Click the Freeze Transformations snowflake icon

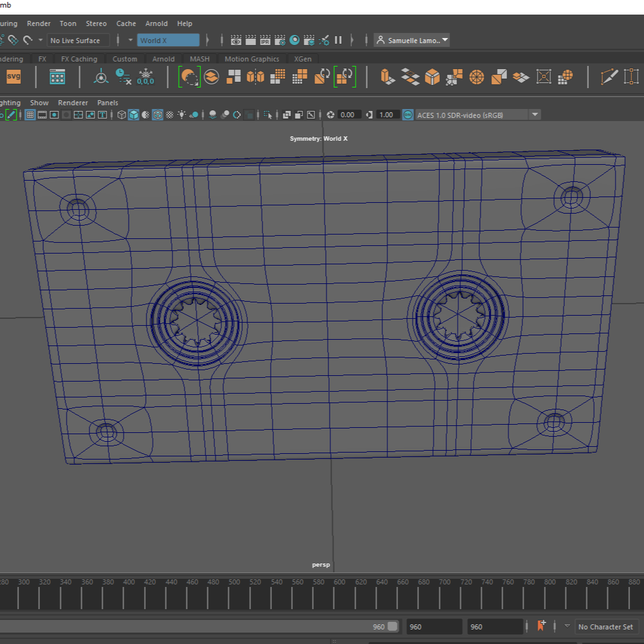click(145, 77)
